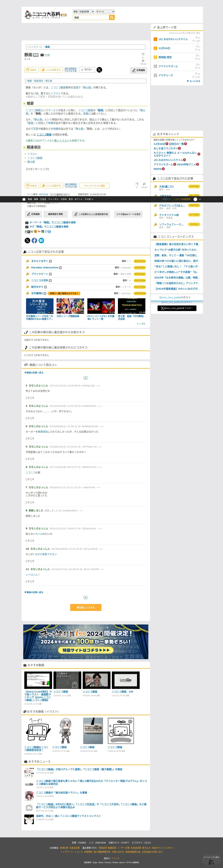Click the Nico Nico Pedia logo
The width and height of the screenshot is (223, 868).
[x=45, y=15]
